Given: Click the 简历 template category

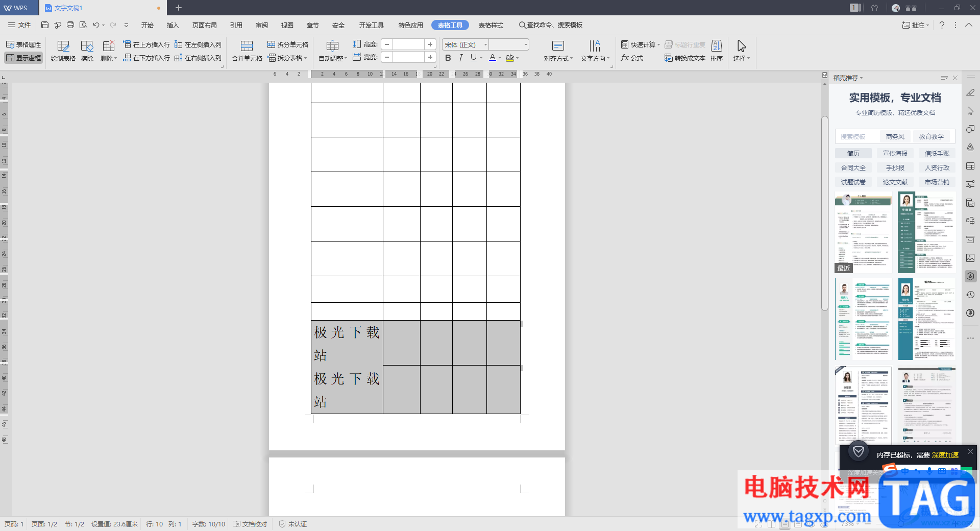Looking at the screenshot, I should coord(853,154).
